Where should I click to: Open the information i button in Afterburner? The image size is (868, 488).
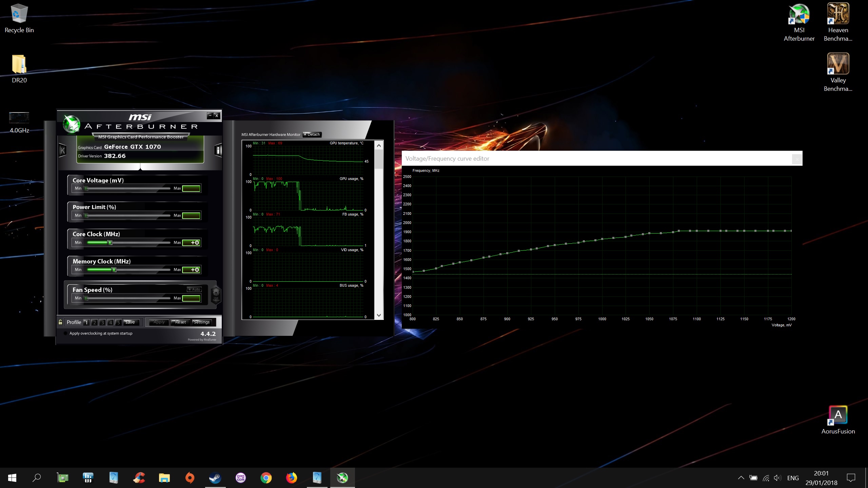coord(218,150)
